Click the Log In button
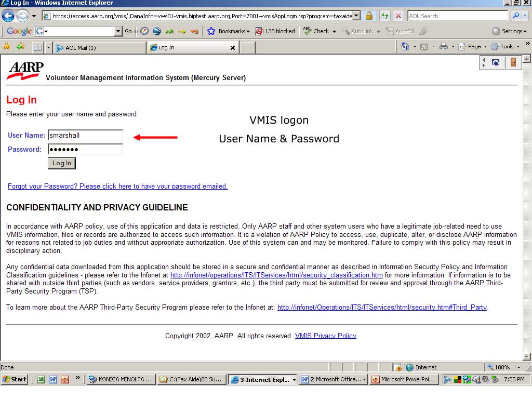This screenshot has height=399, width=532. [61, 163]
